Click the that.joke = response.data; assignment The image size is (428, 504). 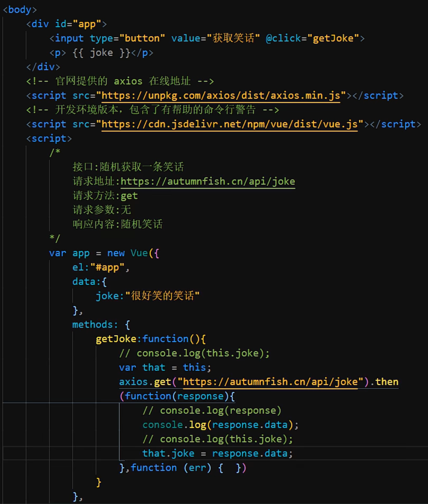218,453
